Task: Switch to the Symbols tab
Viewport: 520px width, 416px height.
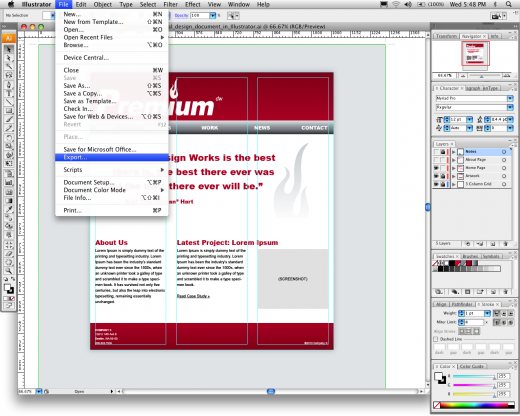Action: tap(491, 256)
